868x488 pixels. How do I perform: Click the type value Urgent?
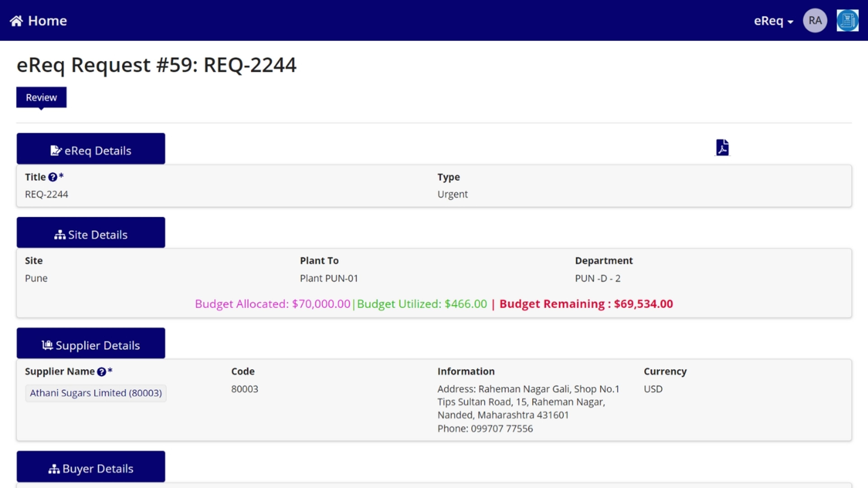[x=453, y=194]
